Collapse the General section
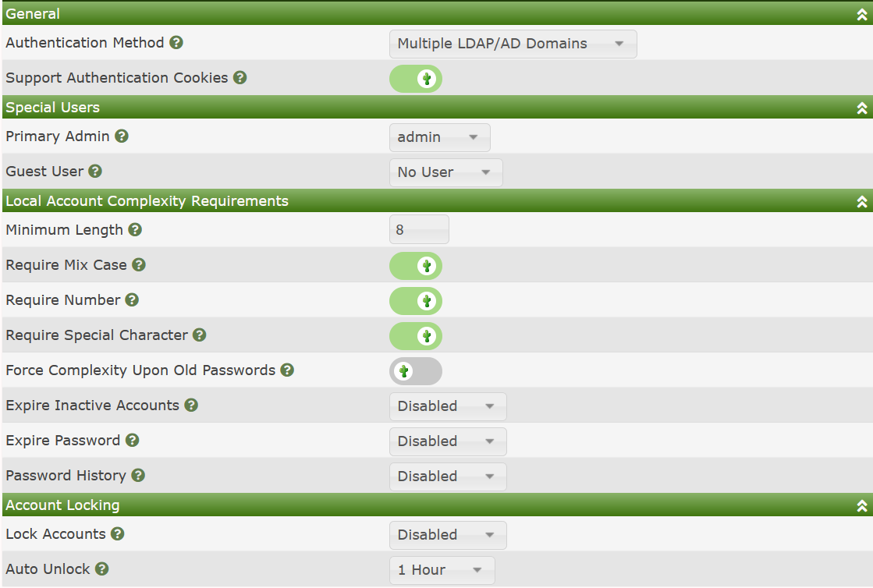Viewport: 873px width, 588px height. pyautogui.click(x=861, y=14)
